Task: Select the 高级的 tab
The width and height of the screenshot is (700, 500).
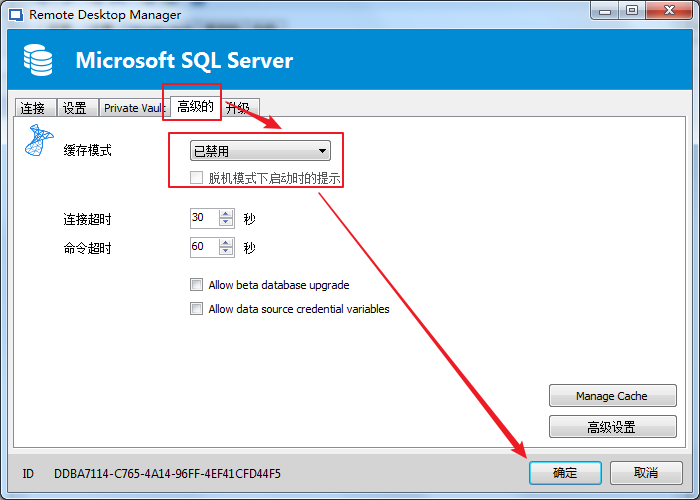Action: tap(196, 107)
